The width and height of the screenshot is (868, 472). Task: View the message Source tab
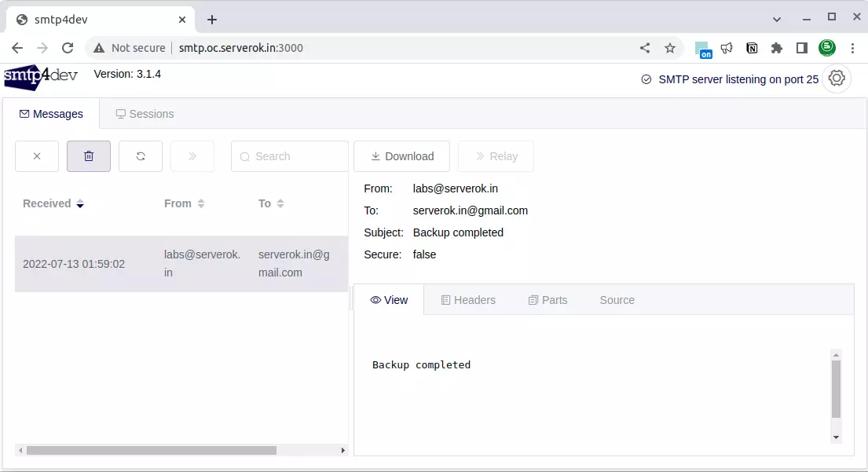tap(617, 300)
